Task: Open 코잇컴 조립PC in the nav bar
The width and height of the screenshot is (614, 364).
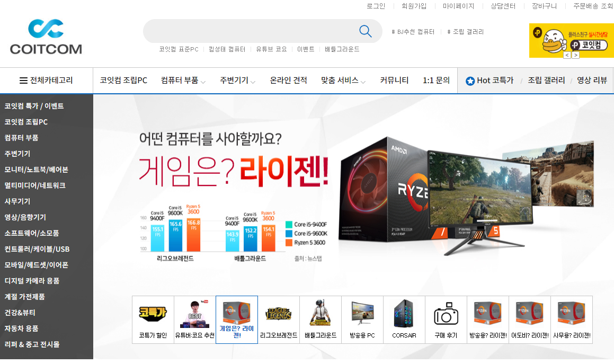Action: click(x=123, y=81)
